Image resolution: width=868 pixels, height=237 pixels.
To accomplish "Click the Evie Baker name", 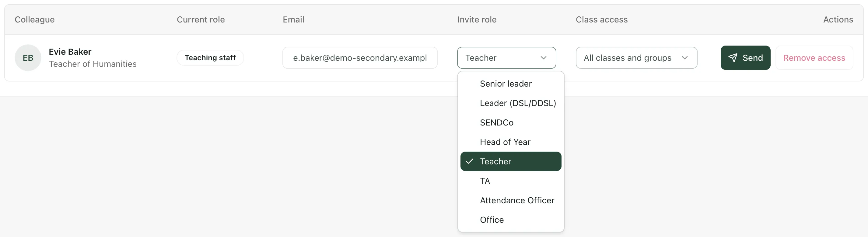I will click(70, 52).
